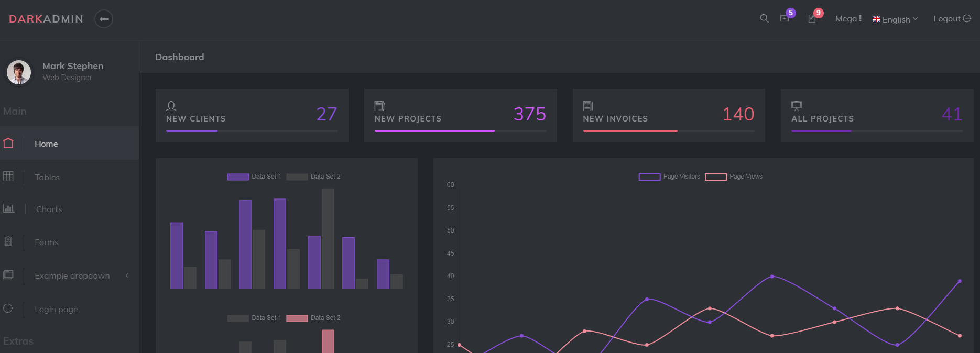
Task: Click the NEW CLIENTS label
Action: [x=196, y=119]
